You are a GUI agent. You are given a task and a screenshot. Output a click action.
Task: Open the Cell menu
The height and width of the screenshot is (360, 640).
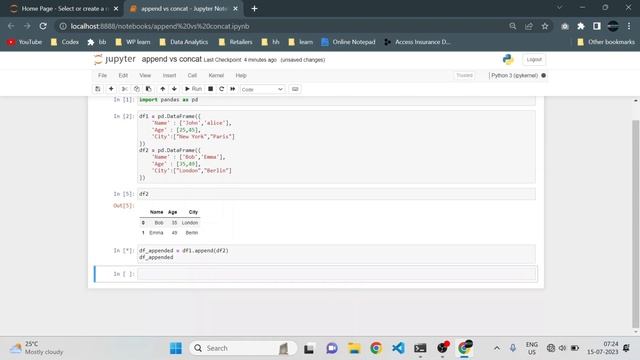tap(192, 76)
